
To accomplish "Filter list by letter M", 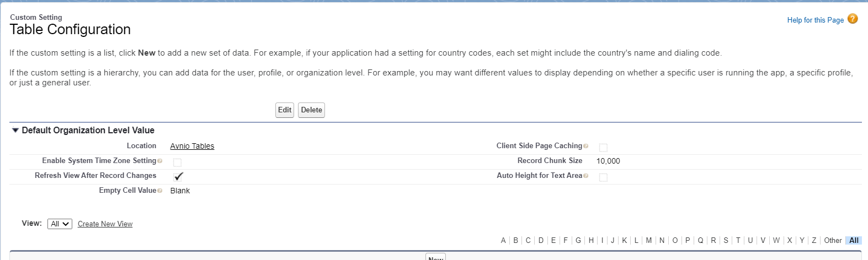I will [x=649, y=240].
